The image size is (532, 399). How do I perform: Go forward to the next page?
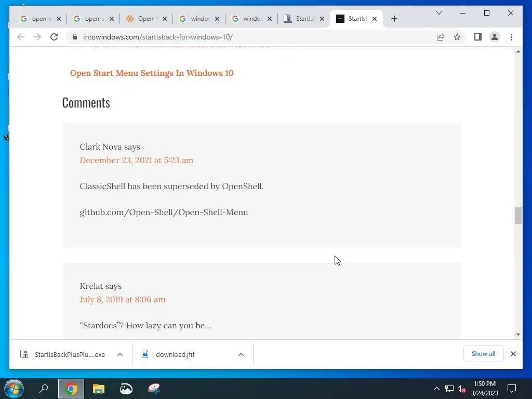click(37, 37)
